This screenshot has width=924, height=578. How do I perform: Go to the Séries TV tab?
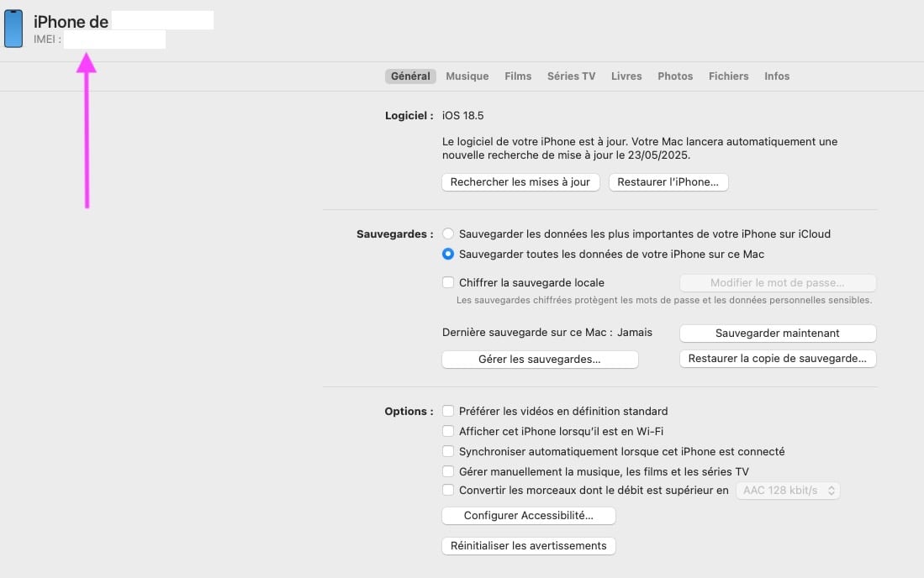(571, 76)
